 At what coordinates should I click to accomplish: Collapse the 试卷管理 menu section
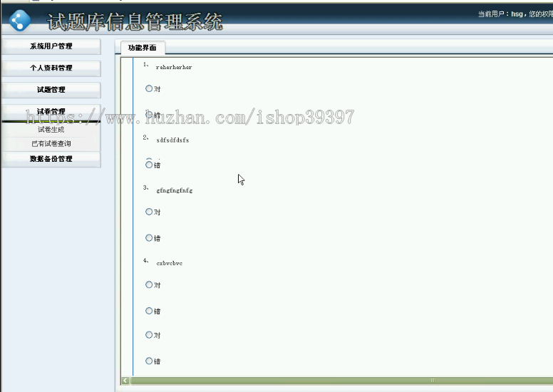[51, 112]
